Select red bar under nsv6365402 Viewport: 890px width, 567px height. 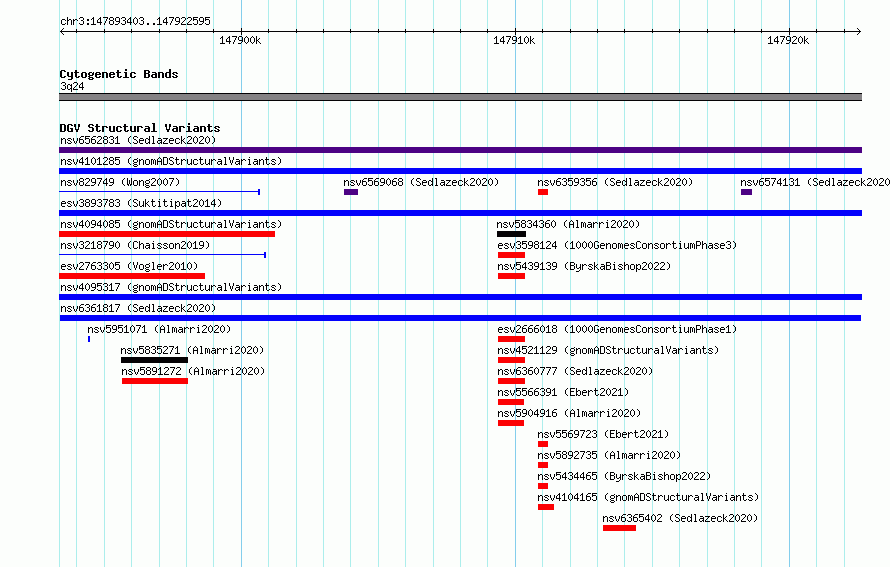coord(619,528)
